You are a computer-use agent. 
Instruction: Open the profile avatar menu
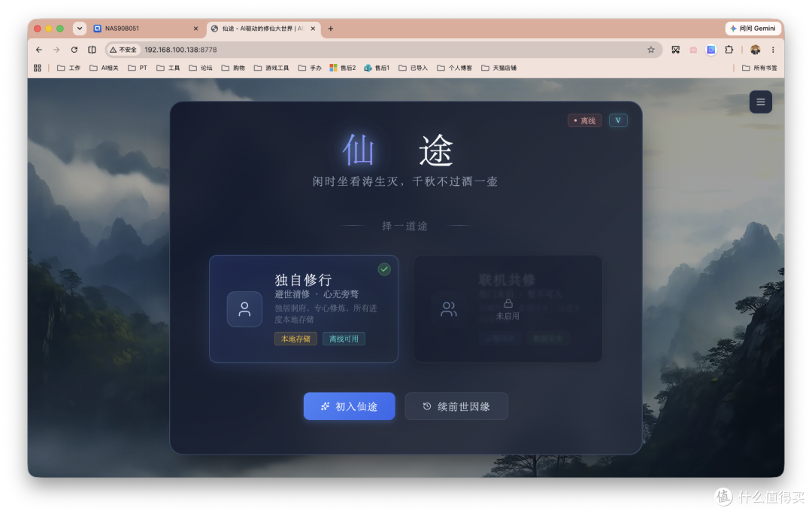[x=756, y=50]
